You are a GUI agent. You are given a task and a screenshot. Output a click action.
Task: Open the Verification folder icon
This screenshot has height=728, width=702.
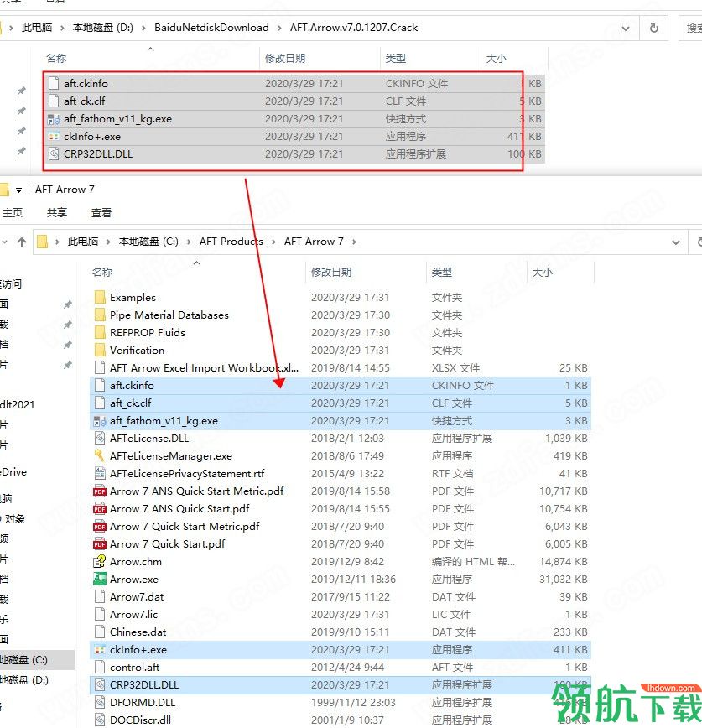click(x=100, y=350)
